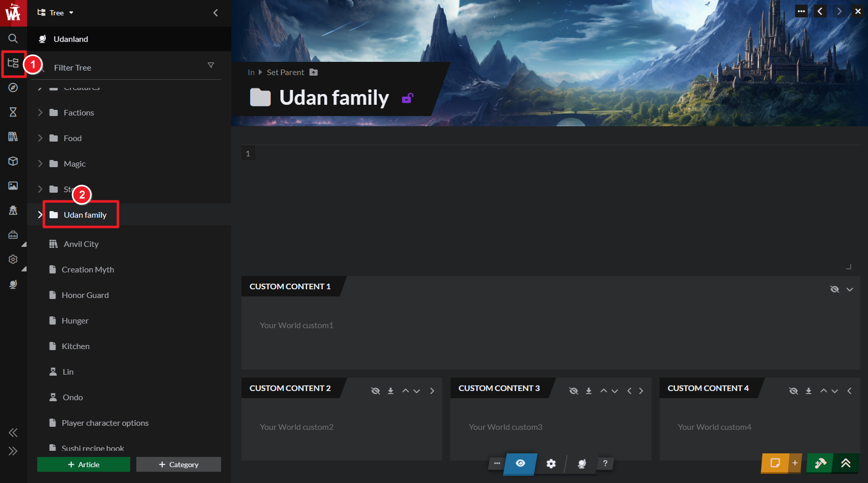Image resolution: width=868 pixels, height=483 pixels.
Task: Open the World Anvil logo home
Action: click(13, 13)
